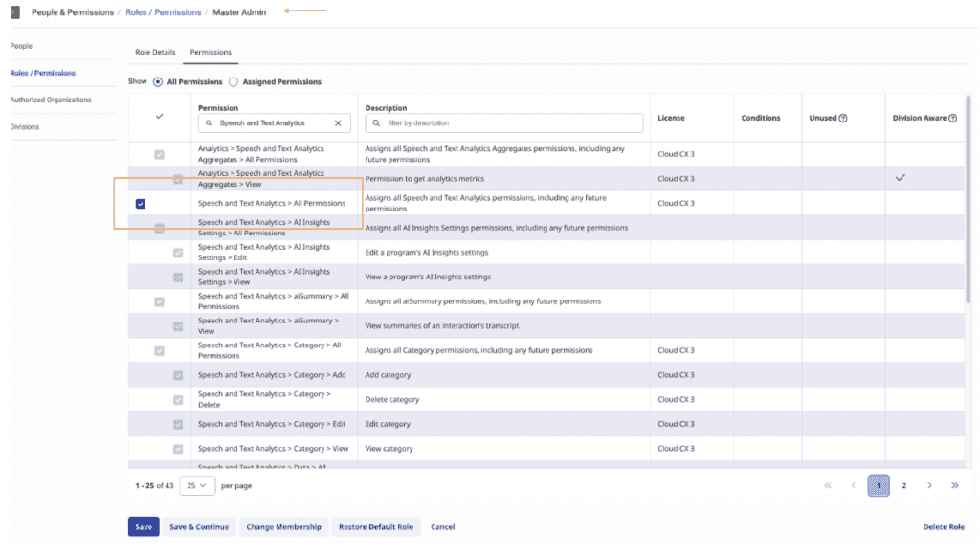Click the previous page chevron

click(x=853, y=485)
